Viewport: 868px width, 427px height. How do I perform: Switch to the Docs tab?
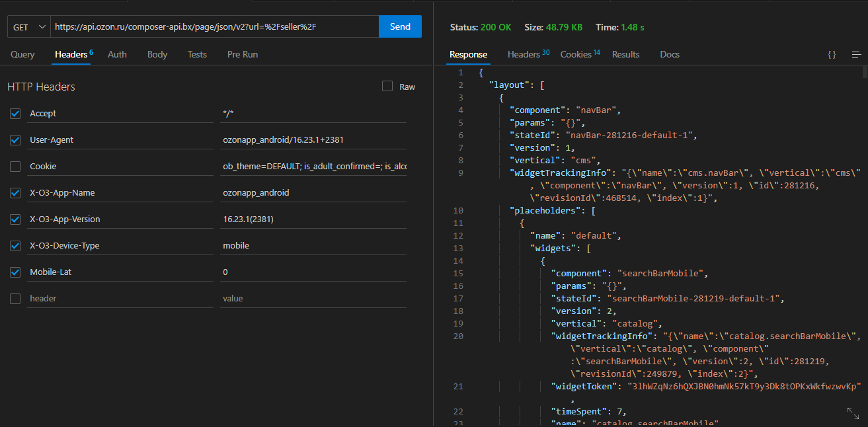670,55
